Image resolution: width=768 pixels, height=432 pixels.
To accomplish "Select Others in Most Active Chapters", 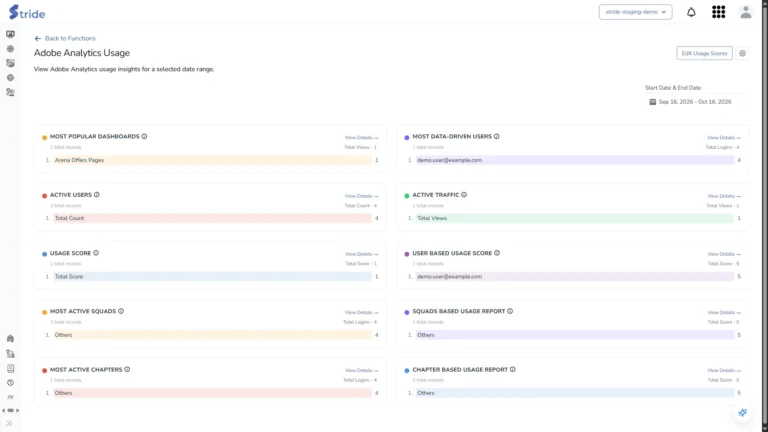I will point(213,393).
